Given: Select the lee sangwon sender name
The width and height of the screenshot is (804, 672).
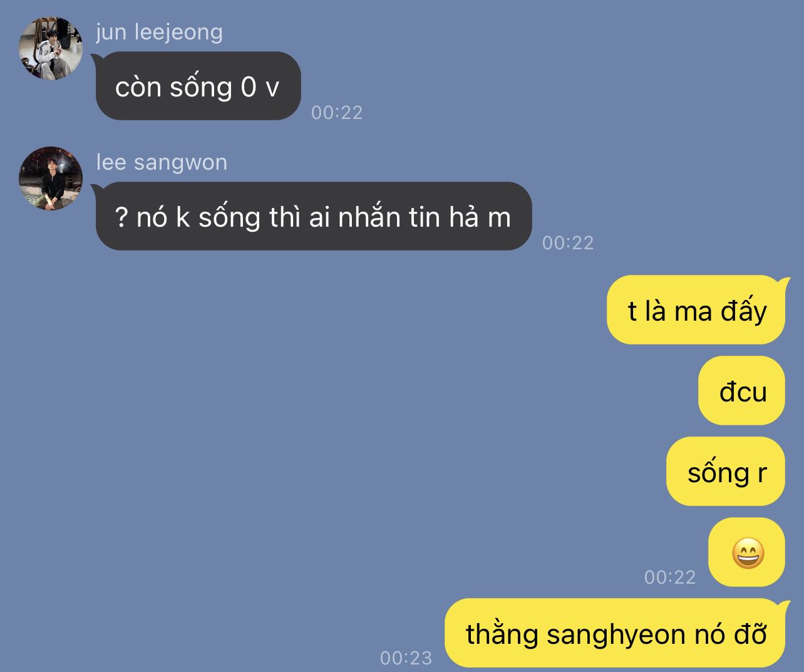Looking at the screenshot, I should (162, 162).
